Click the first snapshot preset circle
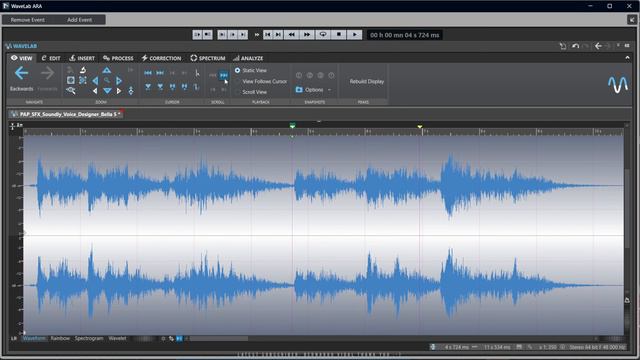Image resolution: width=640 pixels, height=360 pixels. [x=299, y=75]
